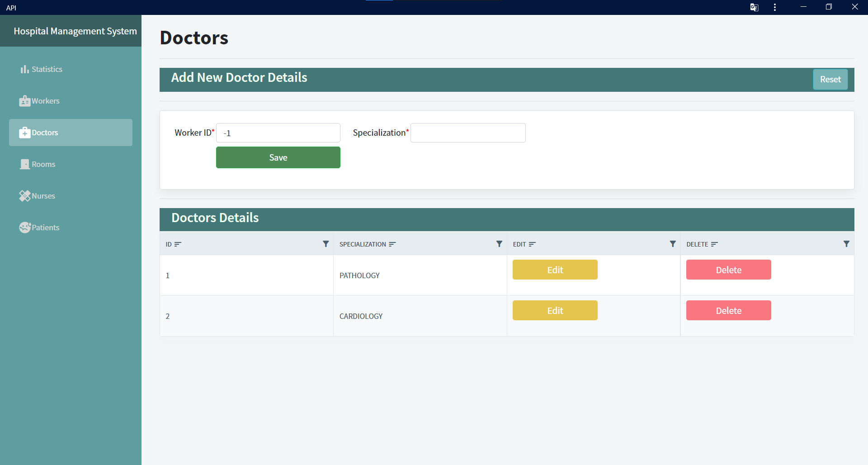Delete the CARDIOLOGY doctor row

[x=728, y=310]
